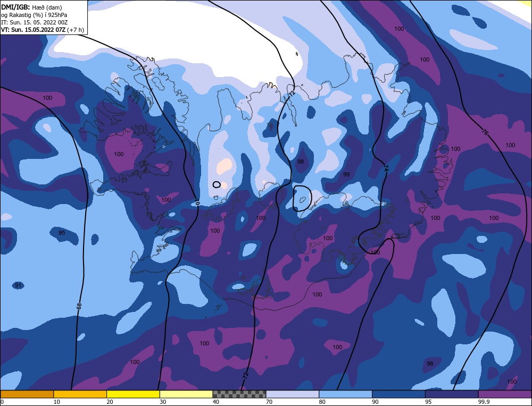
Task: Click the medium blue 90–95 legend swatch
Action: (x=398, y=394)
